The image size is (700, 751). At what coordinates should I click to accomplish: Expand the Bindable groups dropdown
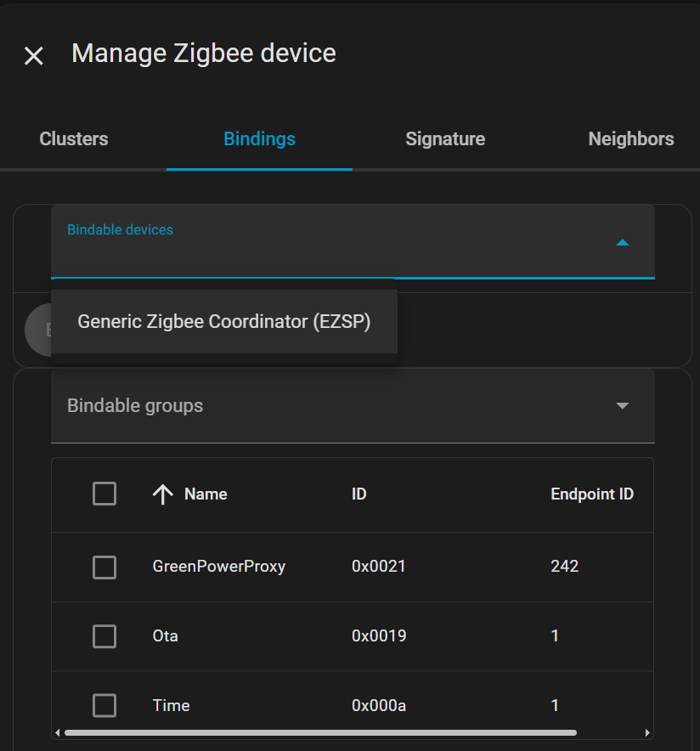pos(622,406)
